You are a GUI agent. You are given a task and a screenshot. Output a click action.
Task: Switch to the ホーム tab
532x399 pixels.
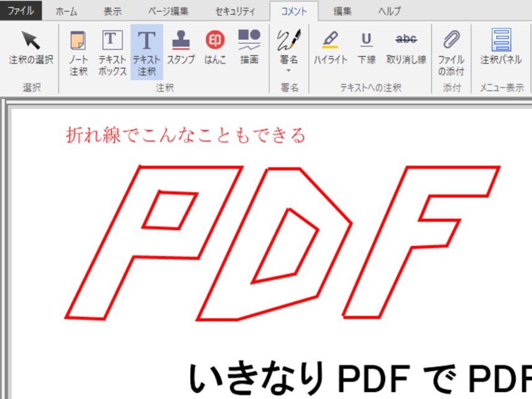tap(66, 11)
